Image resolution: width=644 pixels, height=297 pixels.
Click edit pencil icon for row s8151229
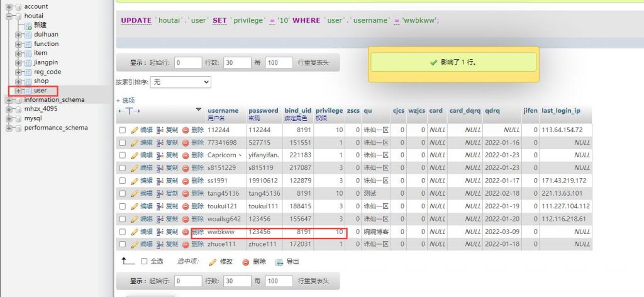point(135,169)
